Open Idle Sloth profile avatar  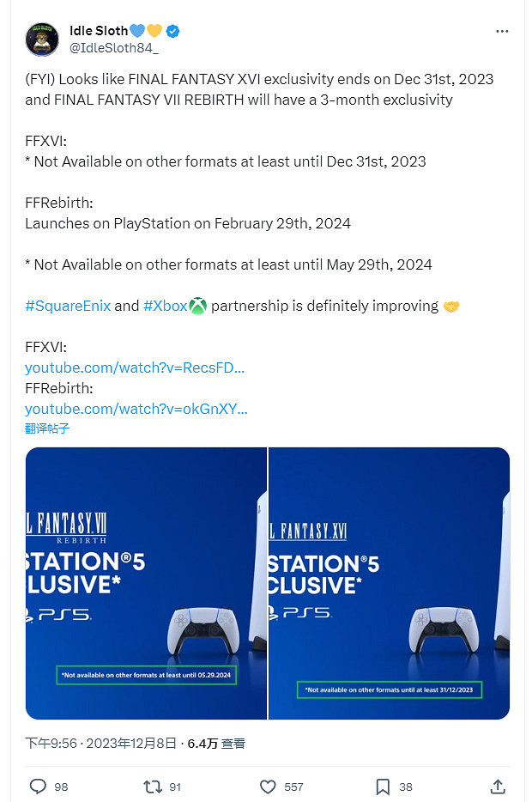[42, 39]
